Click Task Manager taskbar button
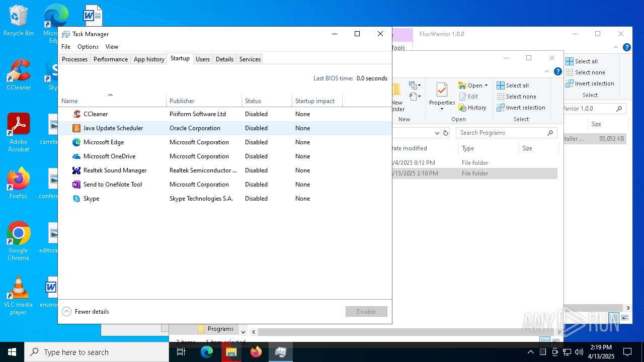Image resolution: width=644 pixels, height=362 pixels. tap(281, 352)
